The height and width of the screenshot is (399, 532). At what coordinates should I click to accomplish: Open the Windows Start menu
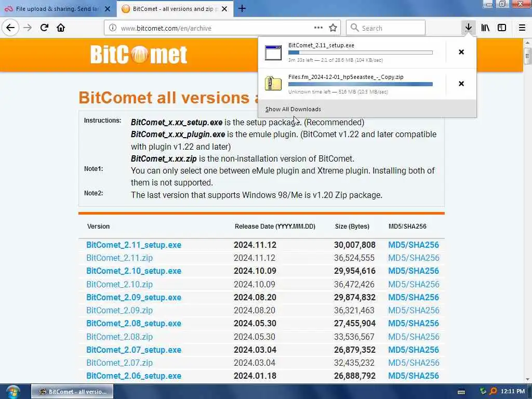13,392
